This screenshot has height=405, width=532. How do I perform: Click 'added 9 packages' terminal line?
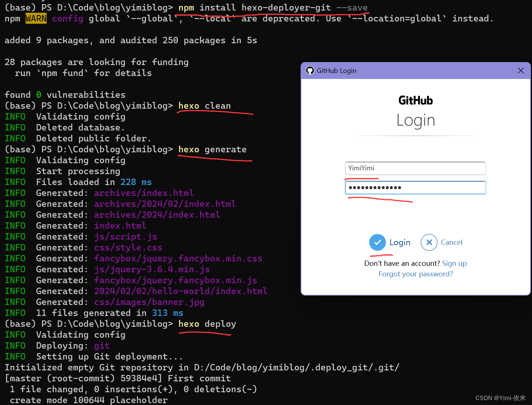click(131, 40)
